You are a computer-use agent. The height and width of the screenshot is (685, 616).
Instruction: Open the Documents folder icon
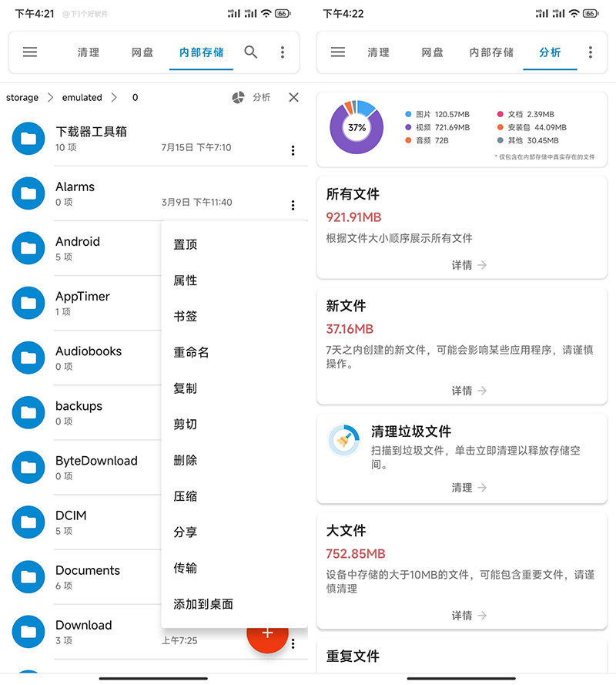coord(28,577)
